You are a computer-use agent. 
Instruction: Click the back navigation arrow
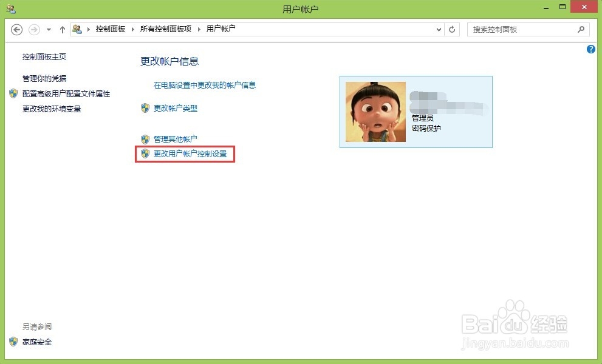pyautogui.click(x=16, y=29)
